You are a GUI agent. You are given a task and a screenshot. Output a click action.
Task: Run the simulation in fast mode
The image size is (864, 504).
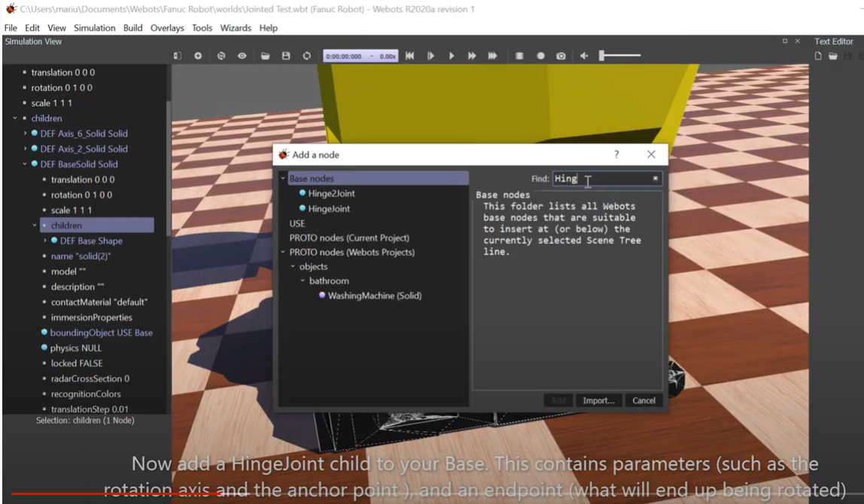click(472, 56)
